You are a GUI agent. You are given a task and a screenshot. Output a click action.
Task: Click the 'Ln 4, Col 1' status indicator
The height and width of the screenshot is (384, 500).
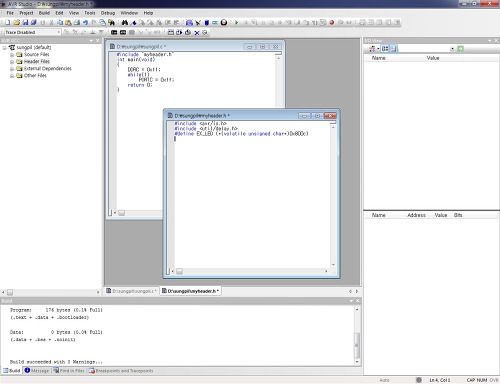point(440,380)
